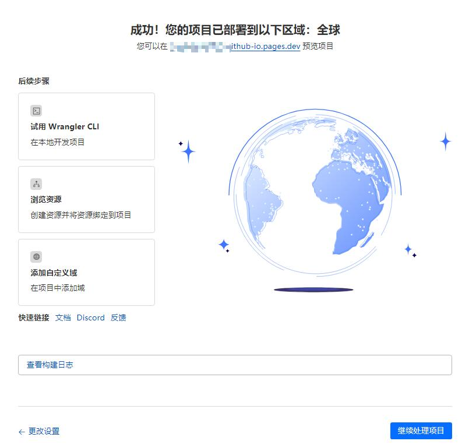476x448 pixels.
Task: Select the 试用 Wrangler CLI card
Action: point(86,126)
